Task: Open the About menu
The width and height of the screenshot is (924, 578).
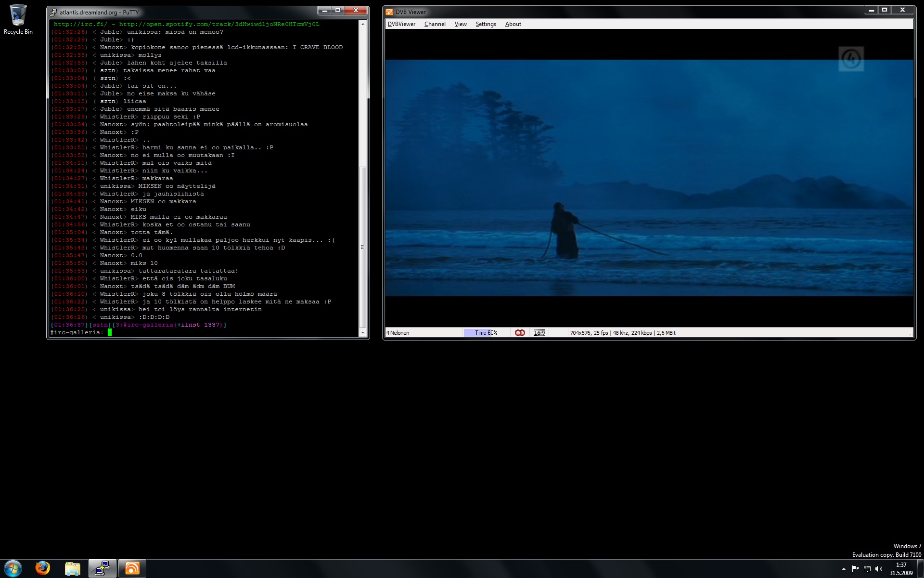Action: click(513, 24)
